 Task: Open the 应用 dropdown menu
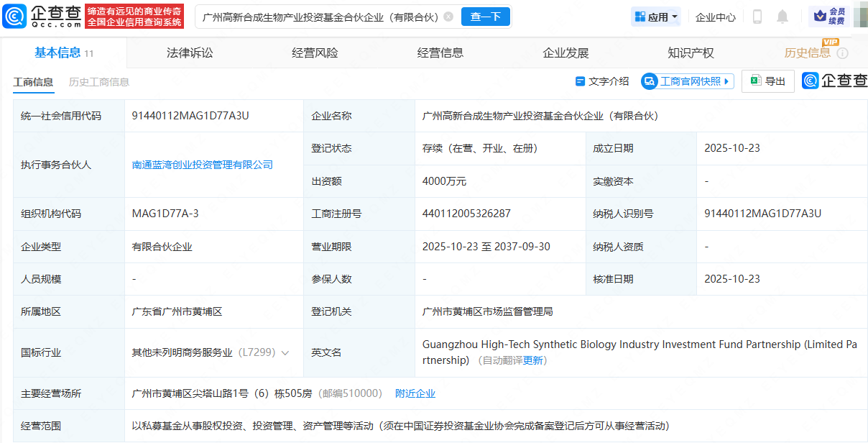click(655, 17)
